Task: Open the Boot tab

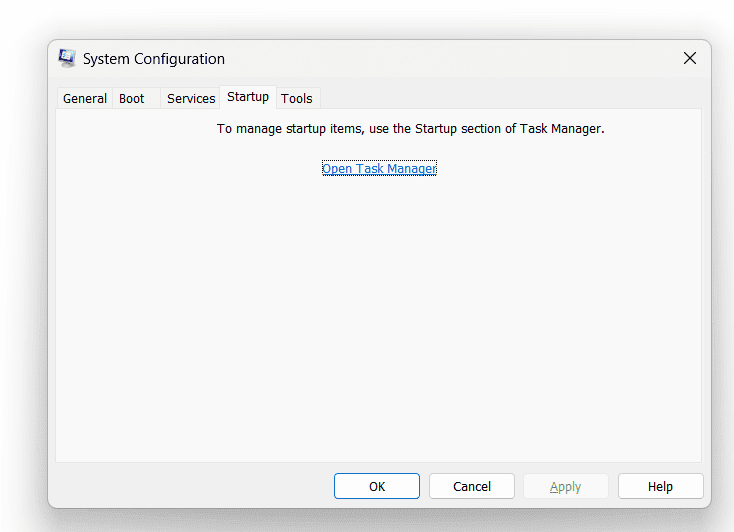Action: [x=132, y=98]
